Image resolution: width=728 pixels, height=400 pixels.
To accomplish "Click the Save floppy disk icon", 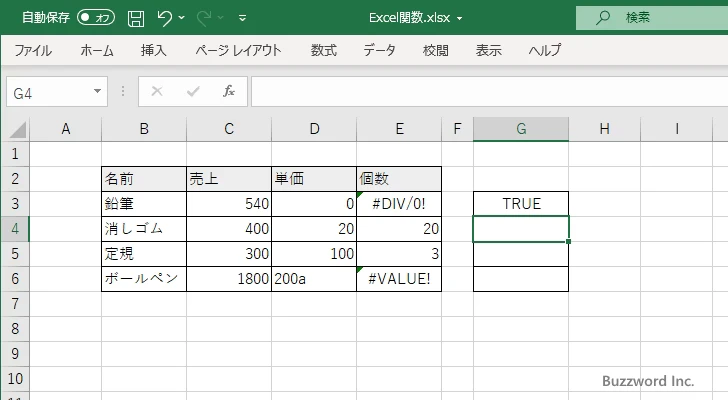I will tap(136, 18).
